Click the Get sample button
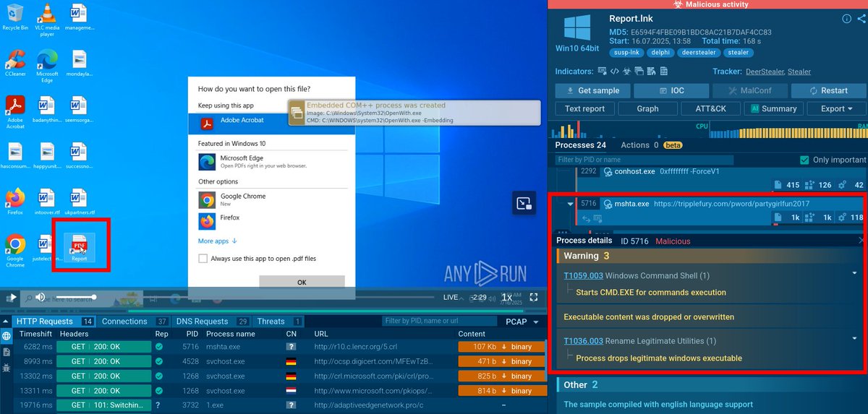This screenshot has height=414, width=868. click(x=592, y=90)
